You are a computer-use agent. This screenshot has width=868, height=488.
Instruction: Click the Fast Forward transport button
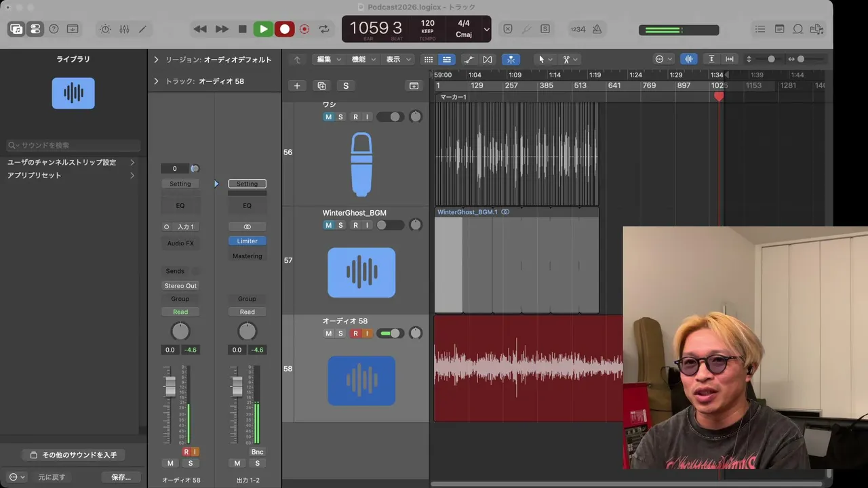[222, 29]
